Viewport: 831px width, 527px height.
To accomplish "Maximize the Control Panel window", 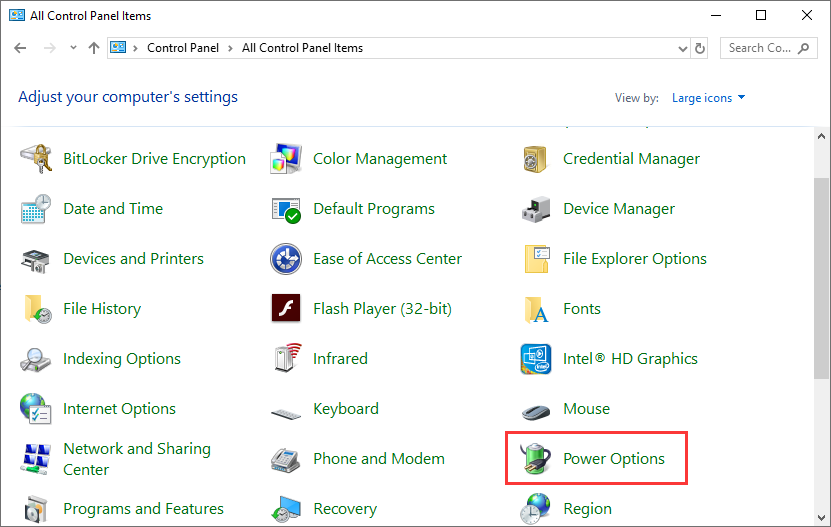I will (x=761, y=15).
